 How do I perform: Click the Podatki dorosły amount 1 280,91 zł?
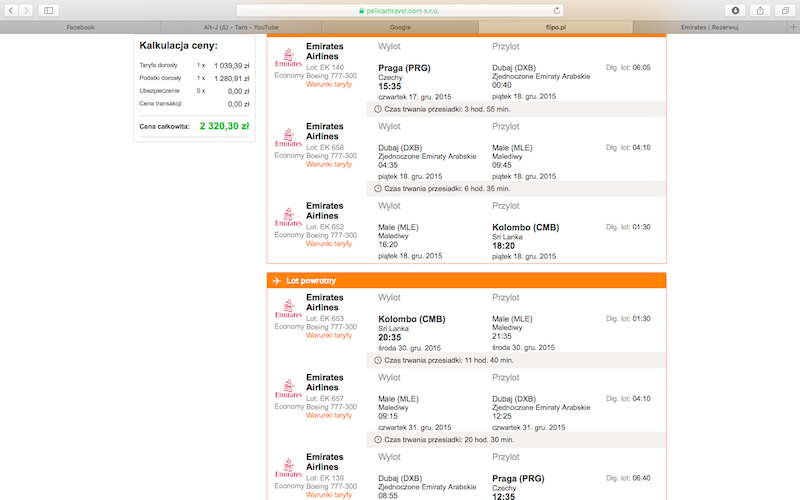point(232,79)
